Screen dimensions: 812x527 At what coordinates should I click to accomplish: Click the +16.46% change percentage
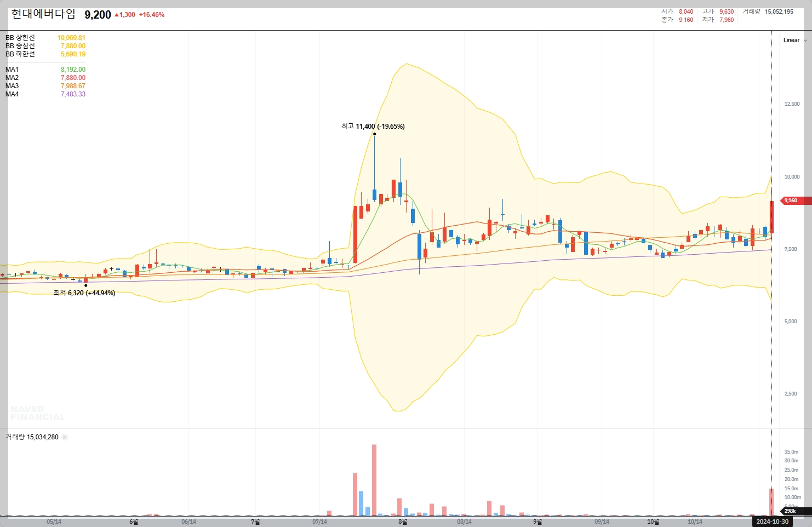(x=152, y=15)
